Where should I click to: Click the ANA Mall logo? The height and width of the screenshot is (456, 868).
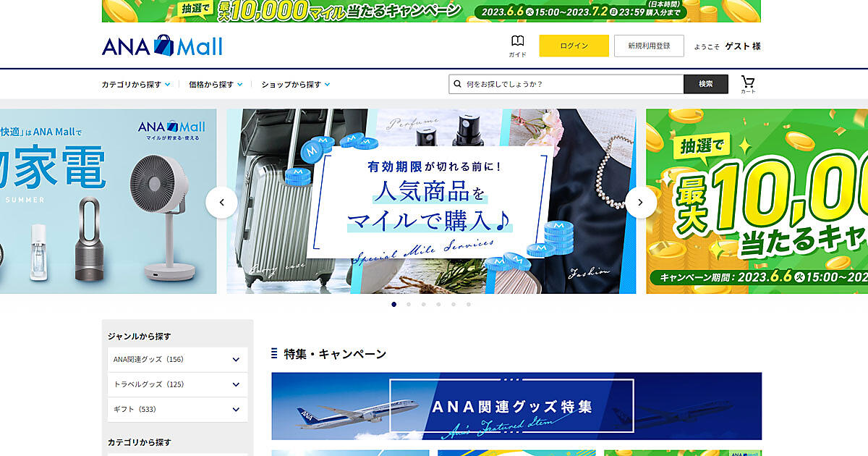pyautogui.click(x=162, y=46)
